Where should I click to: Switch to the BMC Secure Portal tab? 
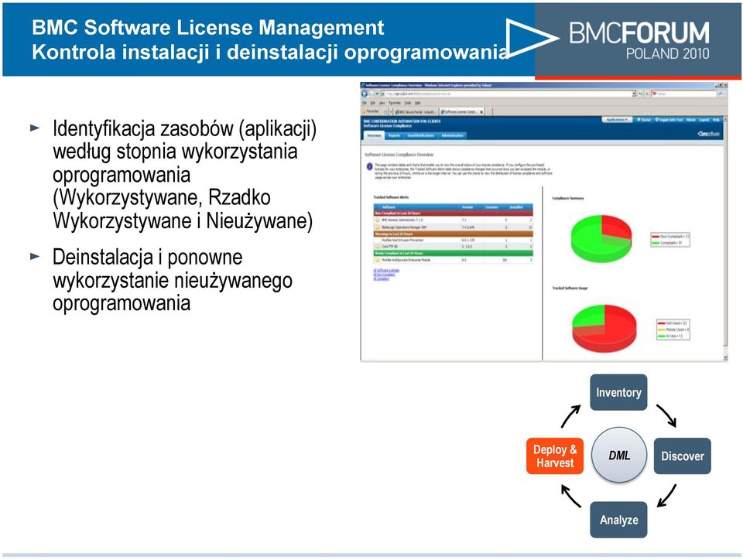coord(416,111)
